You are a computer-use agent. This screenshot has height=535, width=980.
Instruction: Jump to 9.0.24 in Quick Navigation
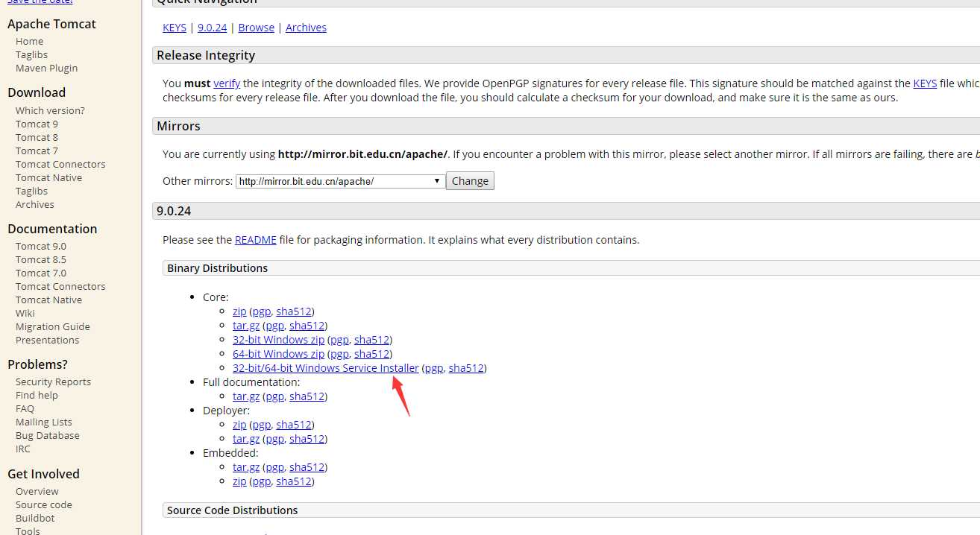click(212, 28)
